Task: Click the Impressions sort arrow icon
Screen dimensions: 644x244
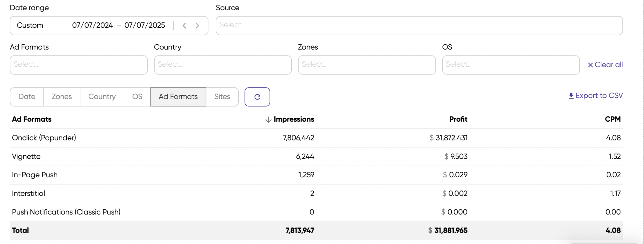Action: pos(268,119)
